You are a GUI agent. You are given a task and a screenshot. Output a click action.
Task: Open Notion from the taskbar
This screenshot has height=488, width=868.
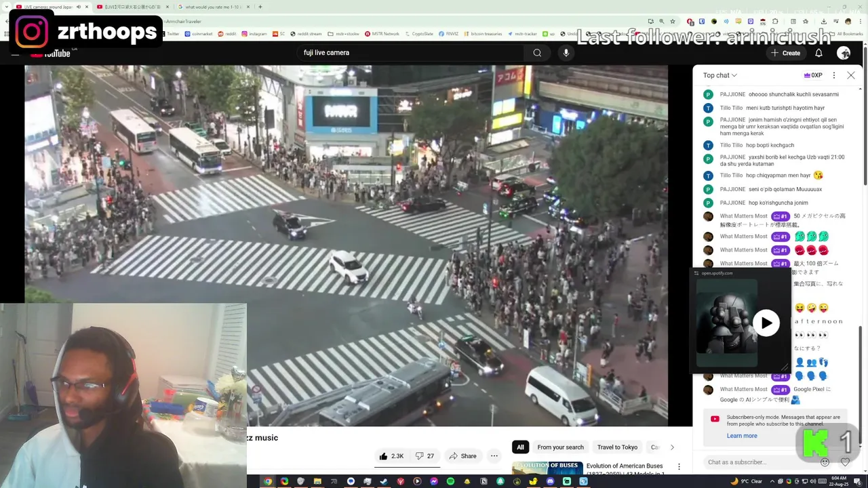point(484,481)
